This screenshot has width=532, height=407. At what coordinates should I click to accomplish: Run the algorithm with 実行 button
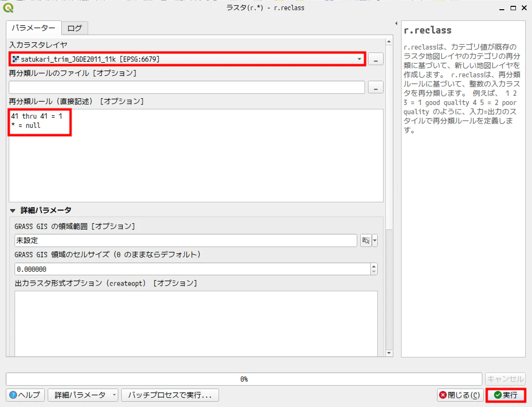(x=506, y=395)
